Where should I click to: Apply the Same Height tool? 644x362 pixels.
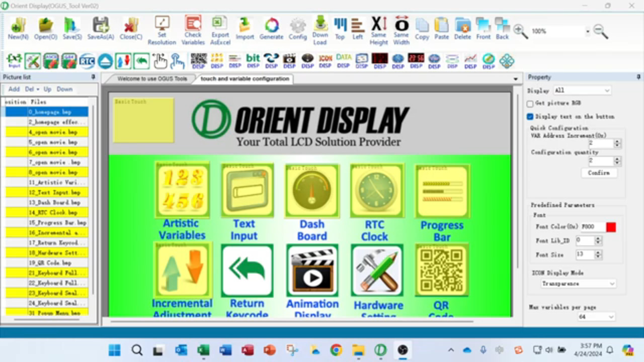[379, 30]
